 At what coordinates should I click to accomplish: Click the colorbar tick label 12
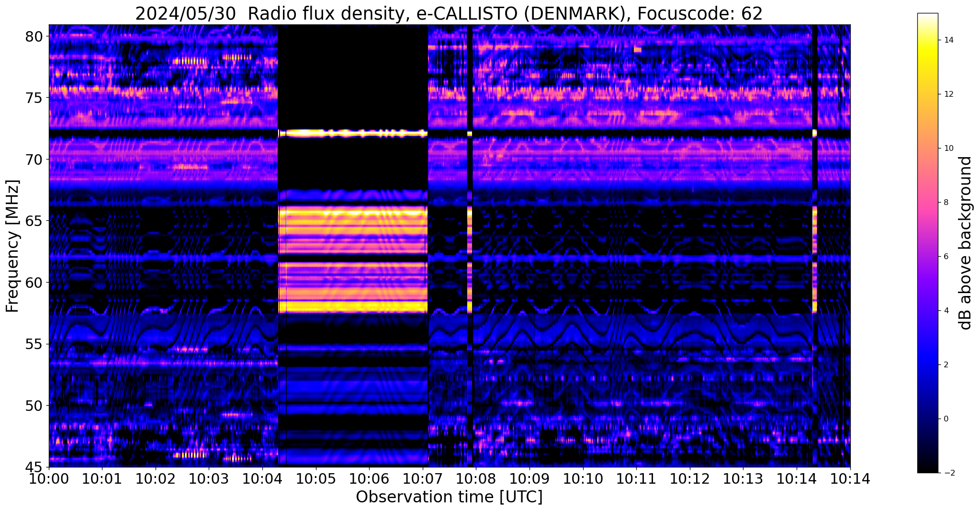tap(948, 94)
